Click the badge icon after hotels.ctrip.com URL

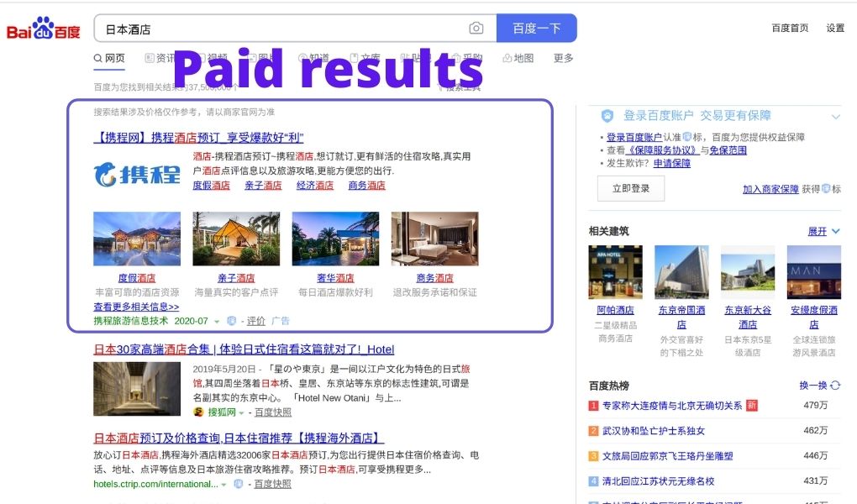(239, 484)
